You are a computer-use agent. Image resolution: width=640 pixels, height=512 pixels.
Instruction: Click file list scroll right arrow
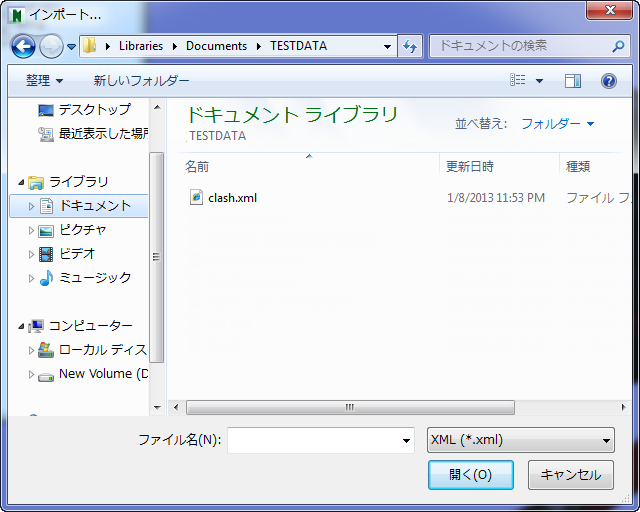(624, 407)
